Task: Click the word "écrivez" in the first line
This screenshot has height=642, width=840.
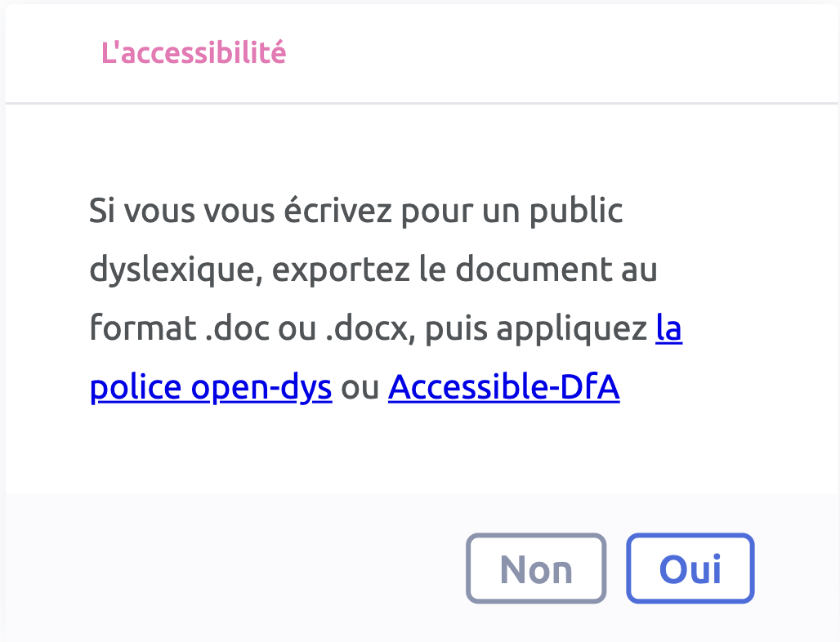Action: coord(337,212)
